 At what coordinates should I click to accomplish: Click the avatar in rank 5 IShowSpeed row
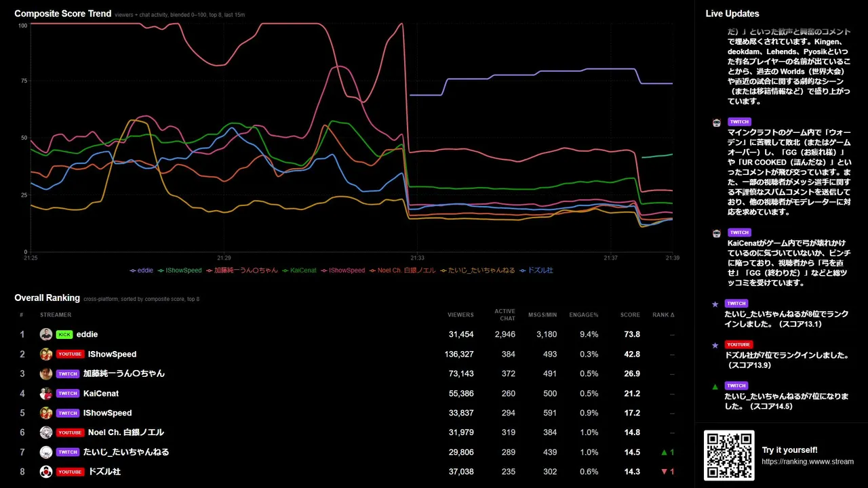[x=46, y=413]
